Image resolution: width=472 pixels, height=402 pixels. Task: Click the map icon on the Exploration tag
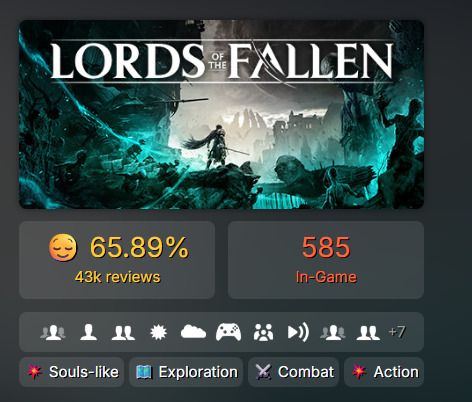tap(144, 372)
